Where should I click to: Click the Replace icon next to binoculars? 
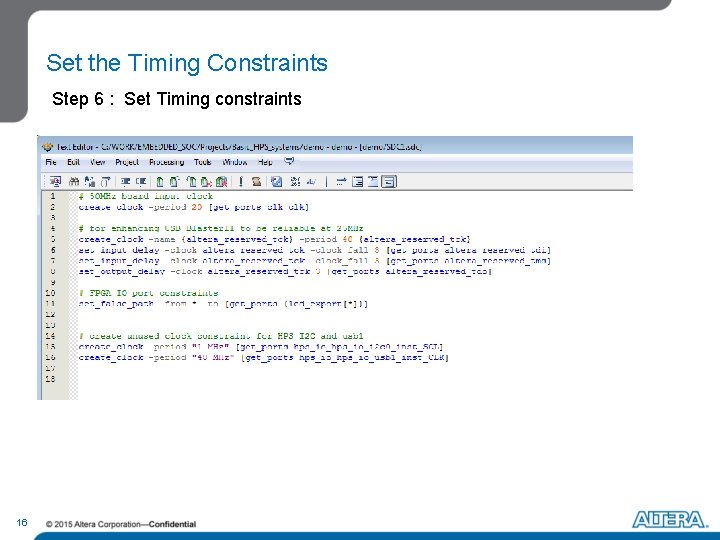[90, 181]
